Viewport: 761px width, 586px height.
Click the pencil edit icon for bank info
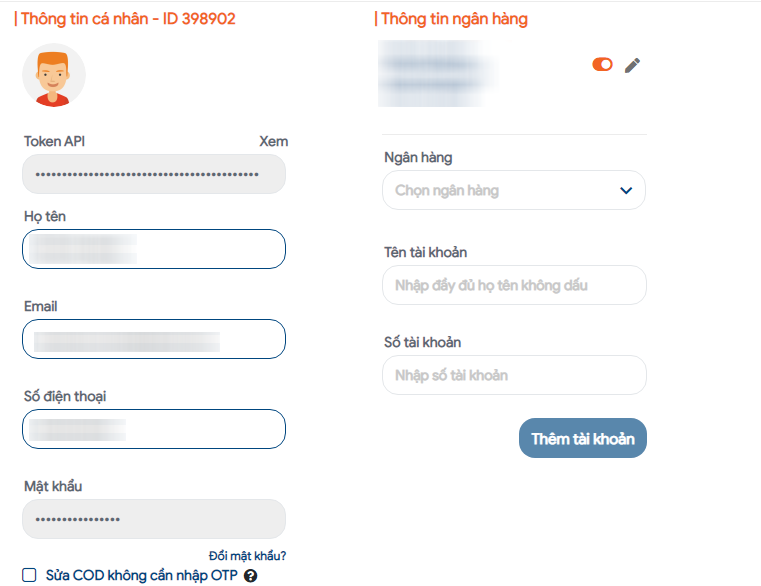tap(632, 65)
